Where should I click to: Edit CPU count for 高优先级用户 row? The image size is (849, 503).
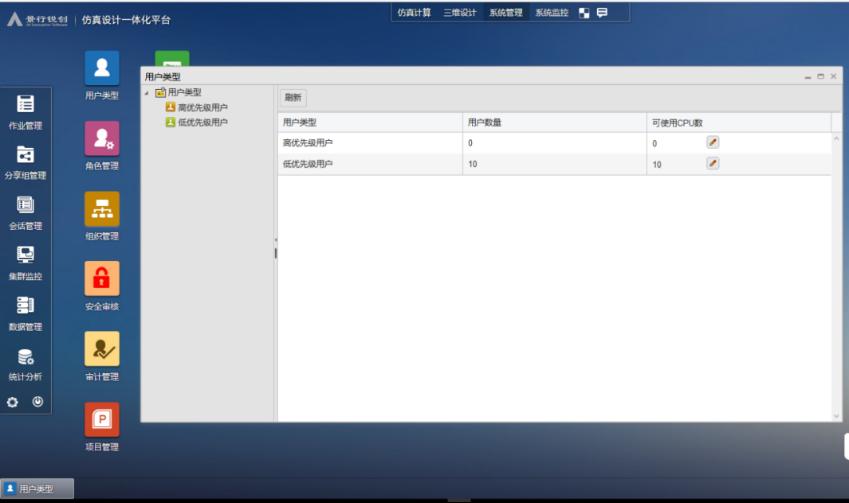pyautogui.click(x=713, y=143)
